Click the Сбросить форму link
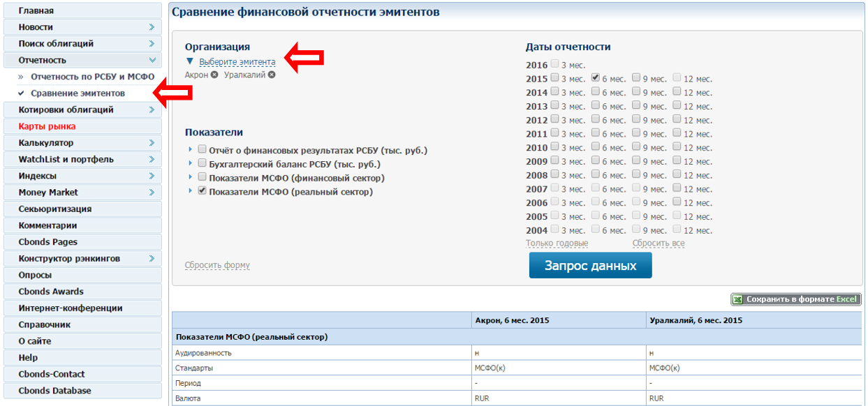Image resolution: width=868 pixels, height=406 pixels. click(217, 265)
